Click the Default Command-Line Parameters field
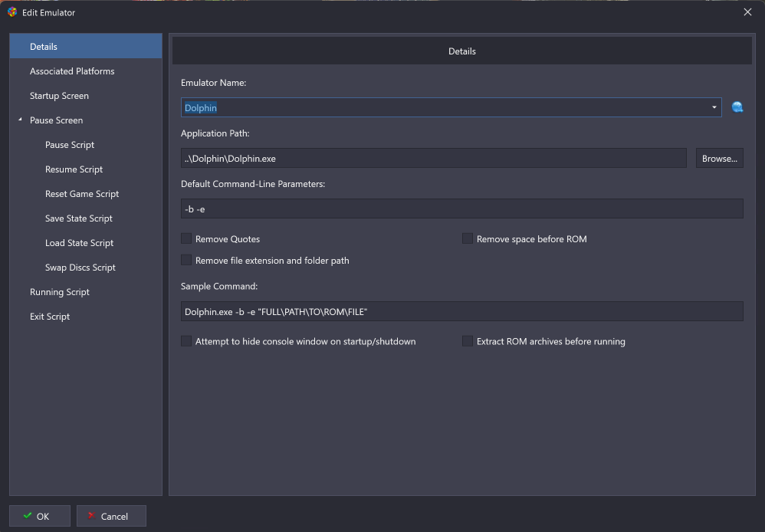The image size is (765, 532). pyautogui.click(x=462, y=209)
